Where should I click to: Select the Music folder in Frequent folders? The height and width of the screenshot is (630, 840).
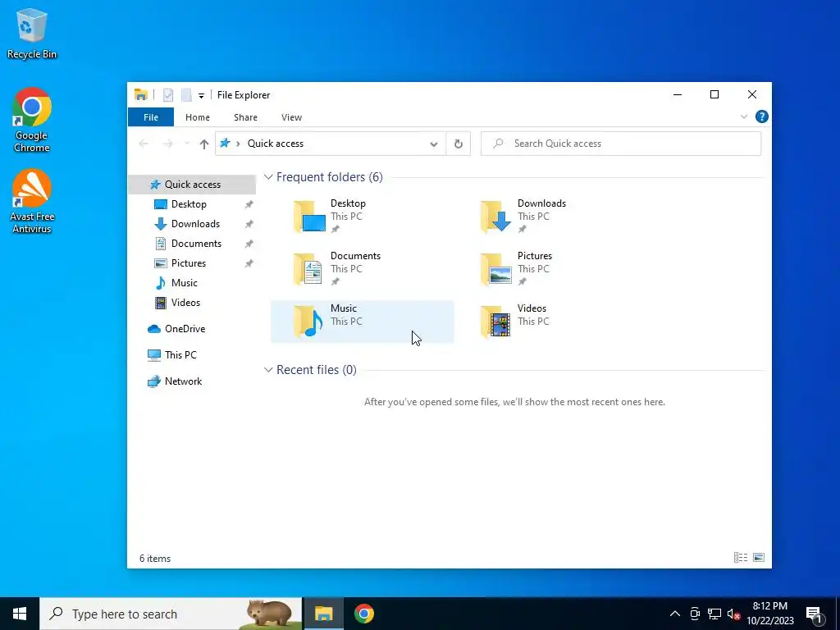[x=362, y=322]
